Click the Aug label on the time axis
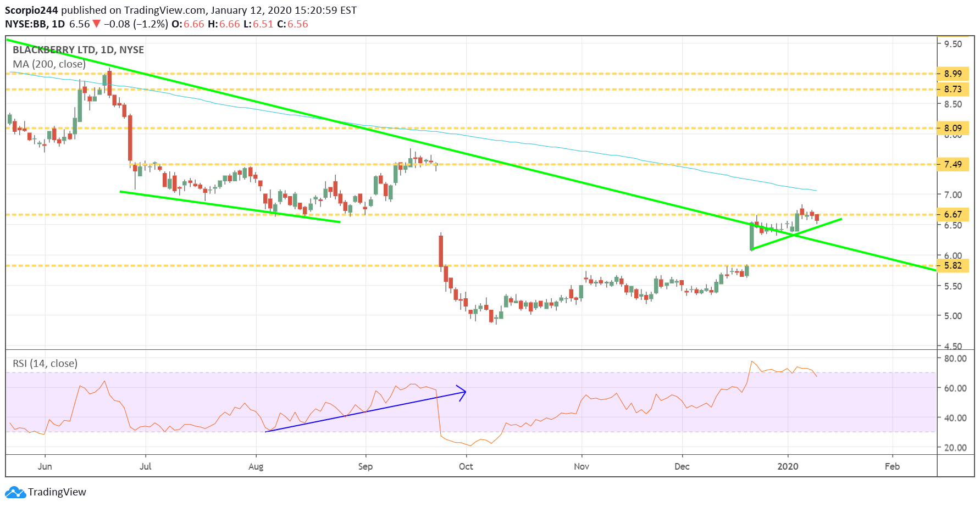This screenshot has width=980, height=507. 256,467
